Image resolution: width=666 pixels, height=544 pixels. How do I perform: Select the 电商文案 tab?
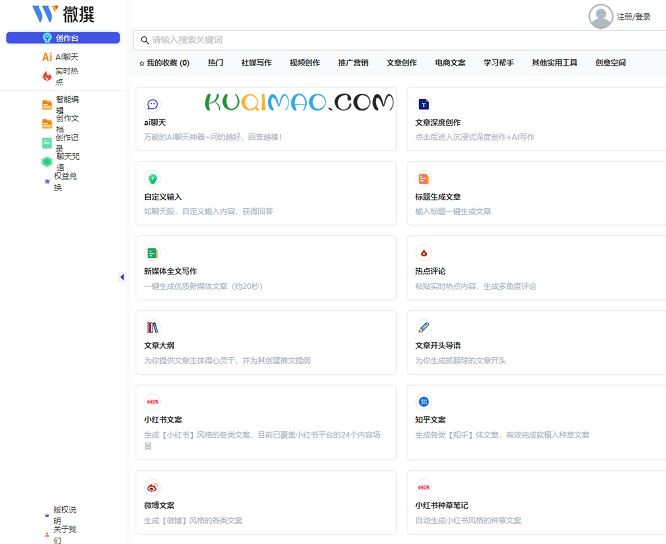[x=450, y=63]
